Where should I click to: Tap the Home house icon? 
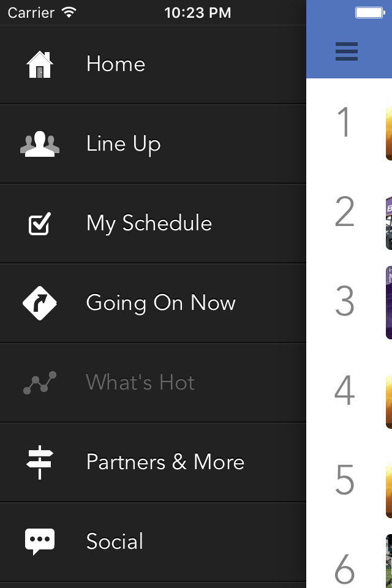point(40,64)
